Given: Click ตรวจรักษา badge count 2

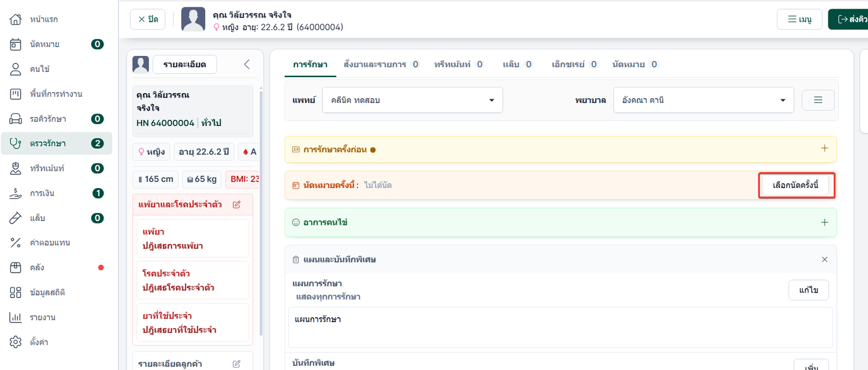Looking at the screenshot, I should (x=97, y=143).
